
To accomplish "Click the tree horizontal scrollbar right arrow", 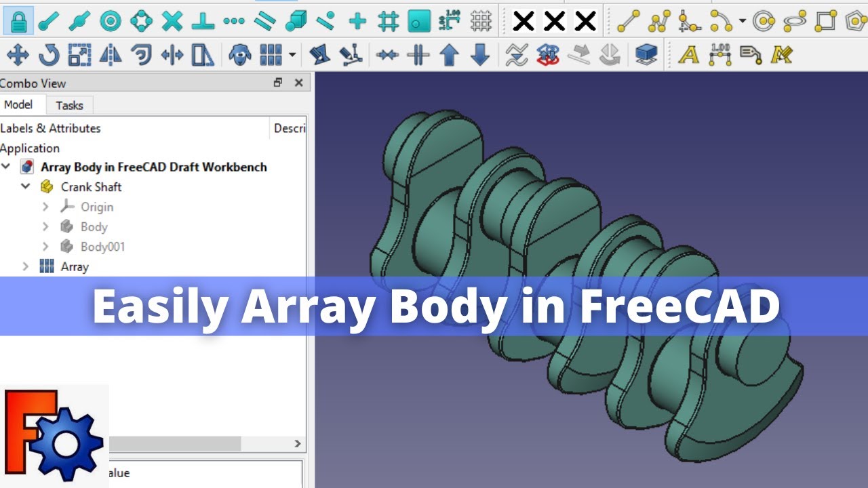I will 298,443.
